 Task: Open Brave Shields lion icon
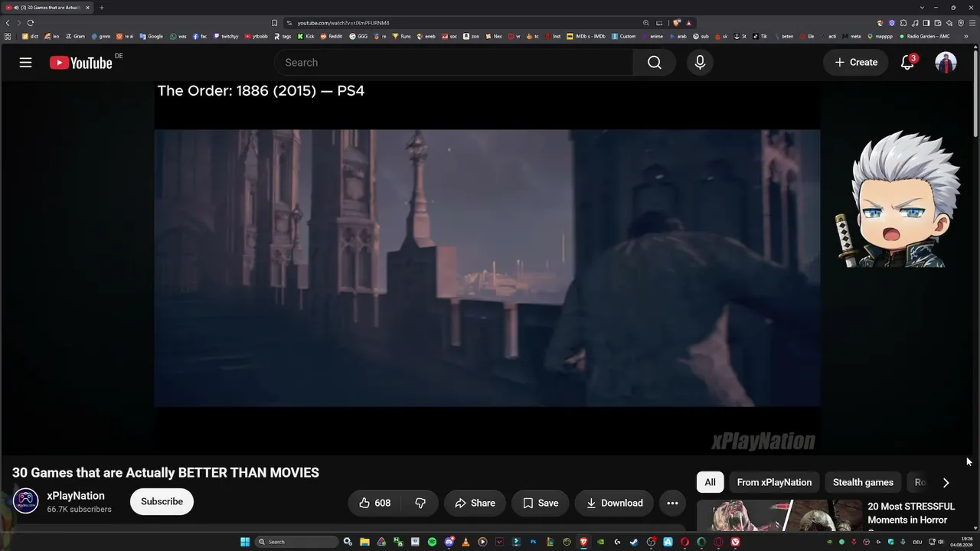[677, 23]
